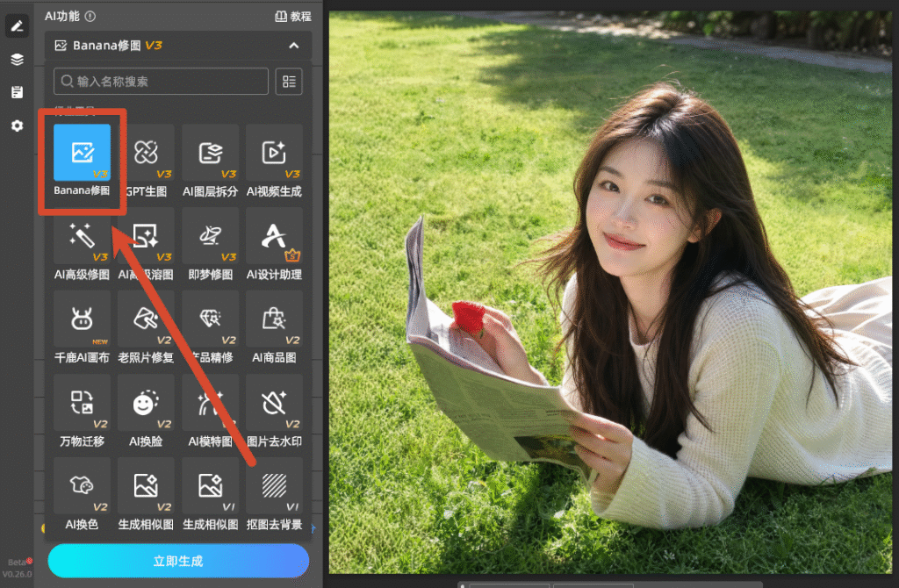The image size is (899, 588).
Task: Pick the 即梦修图 tool
Action: [211, 235]
